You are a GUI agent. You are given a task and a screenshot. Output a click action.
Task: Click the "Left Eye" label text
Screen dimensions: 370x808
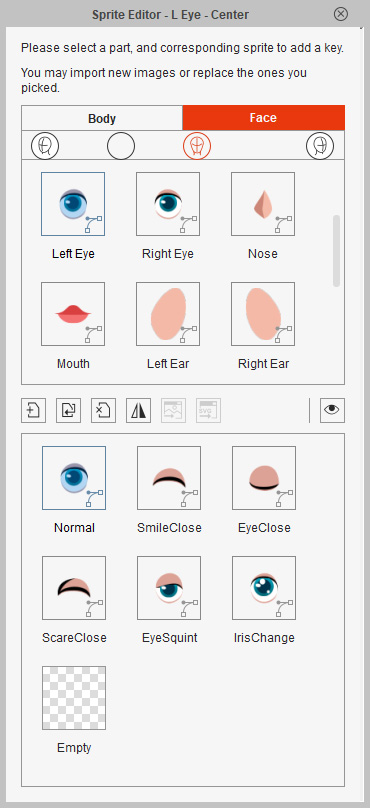tap(73, 254)
